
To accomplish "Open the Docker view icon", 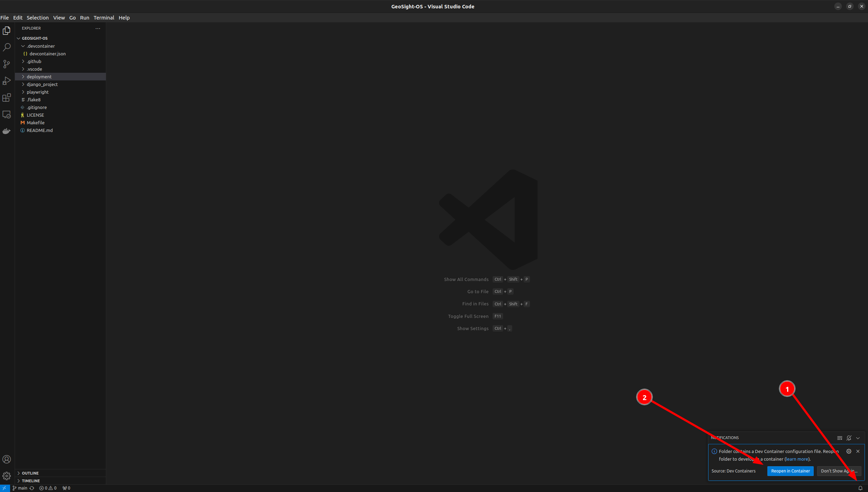I will pos(7,131).
